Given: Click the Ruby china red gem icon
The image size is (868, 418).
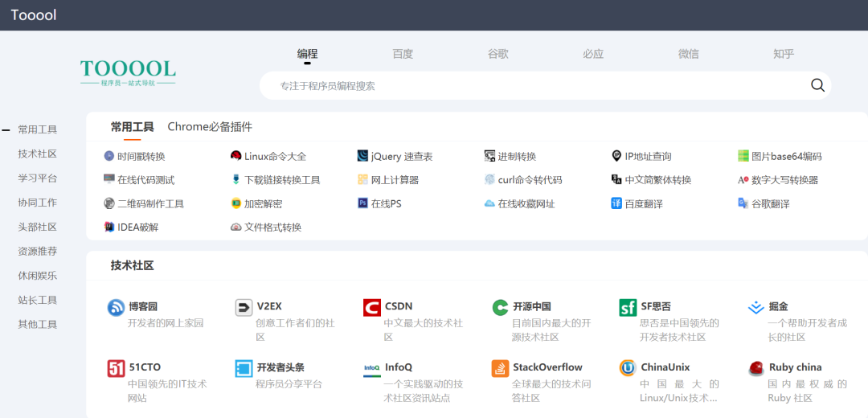Looking at the screenshot, I should point(755,368).
